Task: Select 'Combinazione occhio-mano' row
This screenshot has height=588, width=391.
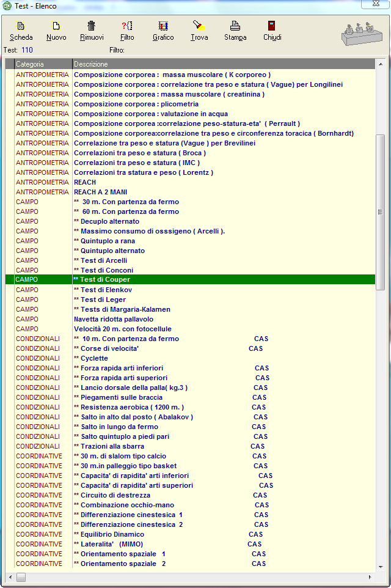Action: click(x=190, y=505)
